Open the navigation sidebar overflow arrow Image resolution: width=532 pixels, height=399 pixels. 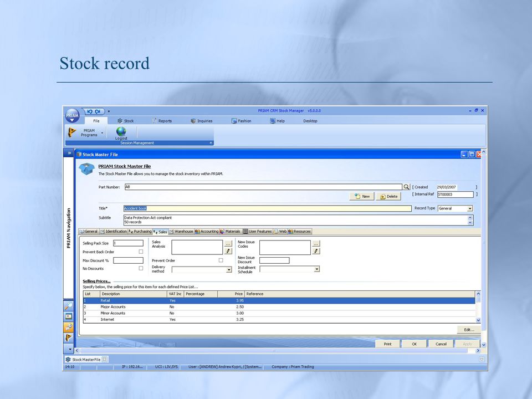point(70,349)
